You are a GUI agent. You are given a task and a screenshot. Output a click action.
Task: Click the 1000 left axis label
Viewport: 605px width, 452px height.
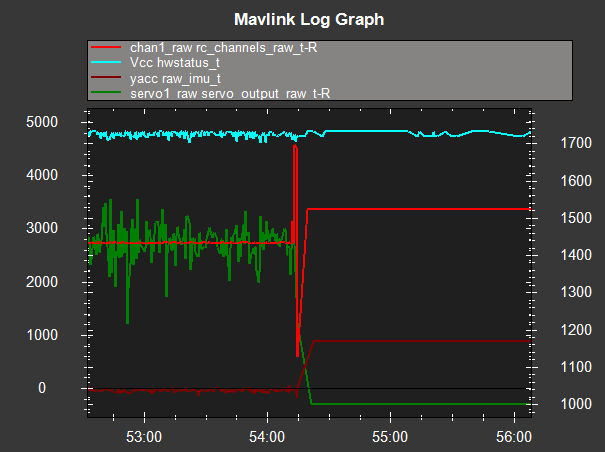(42, 335)
